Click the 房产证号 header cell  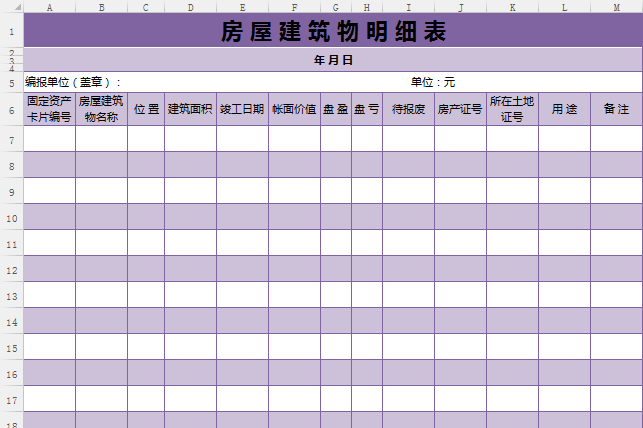click(x=460, y=109)
